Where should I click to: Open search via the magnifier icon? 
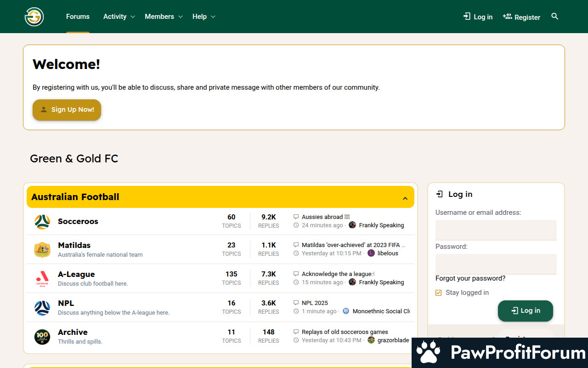[x=554, y=17]
